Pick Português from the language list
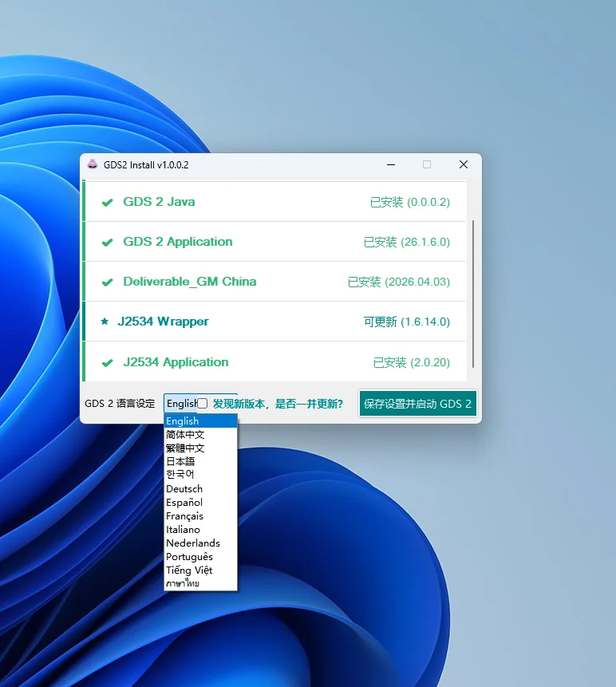Image resolution: width=616 pixels, height=687 pixels. (200, 556)
